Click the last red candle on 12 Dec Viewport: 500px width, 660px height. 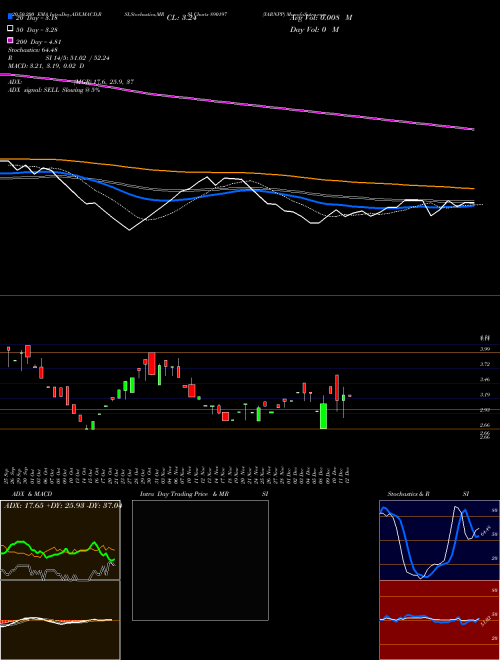point(349,396)
